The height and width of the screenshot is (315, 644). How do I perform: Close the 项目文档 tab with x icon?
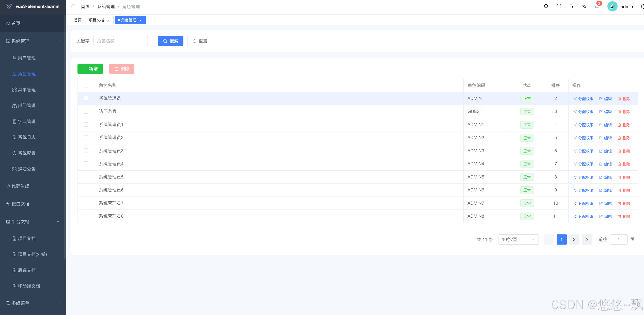tap(108, 21)
